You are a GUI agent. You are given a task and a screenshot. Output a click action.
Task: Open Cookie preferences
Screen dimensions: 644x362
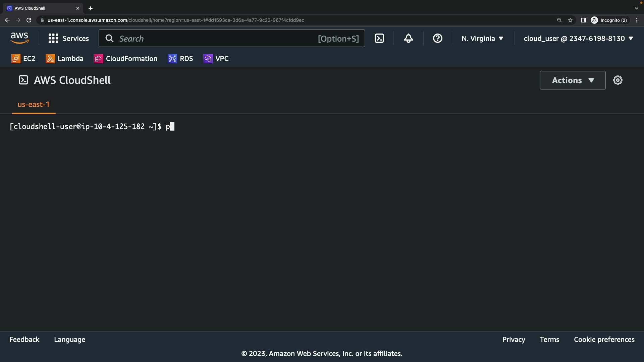(x=604, y=340)
